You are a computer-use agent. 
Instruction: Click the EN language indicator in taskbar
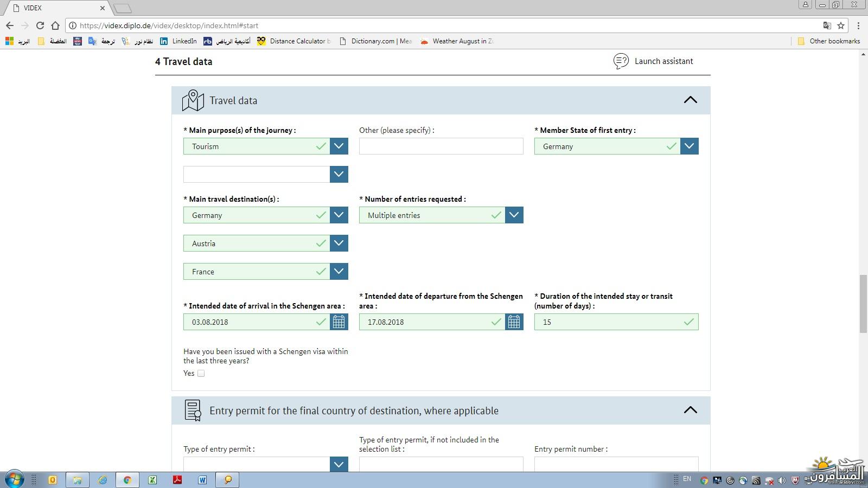(x=687, y=479)
